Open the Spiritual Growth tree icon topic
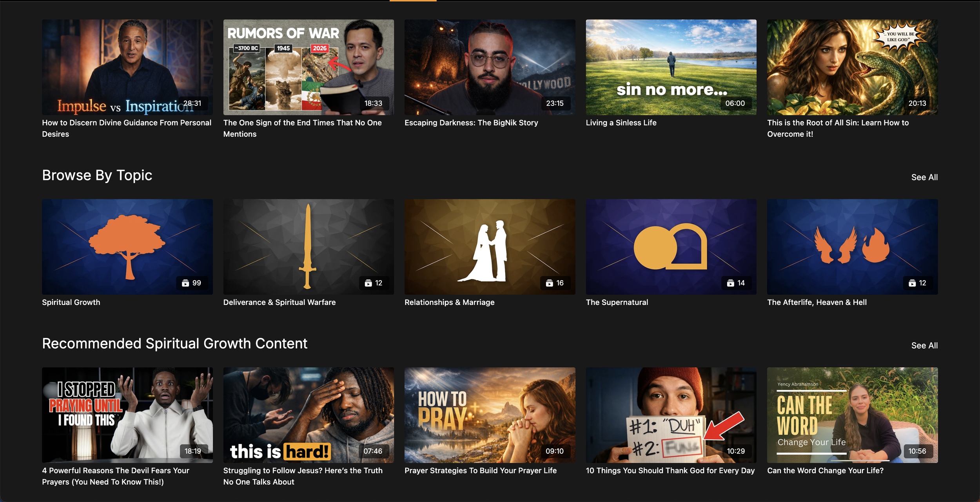Image resolution: width=980 pixels, height=502 pixels. (127, 246)
